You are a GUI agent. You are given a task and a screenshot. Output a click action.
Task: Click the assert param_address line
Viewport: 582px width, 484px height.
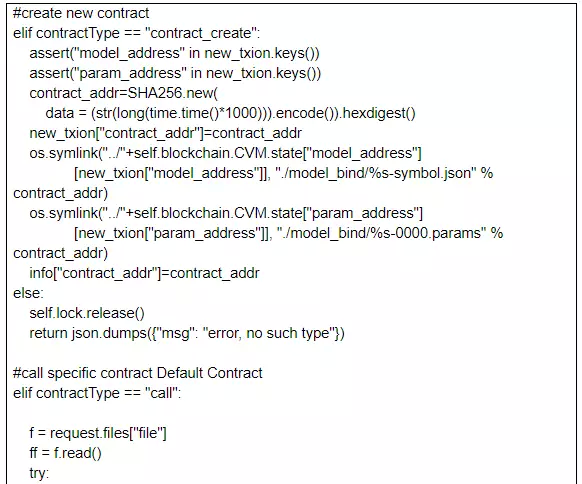175,73
